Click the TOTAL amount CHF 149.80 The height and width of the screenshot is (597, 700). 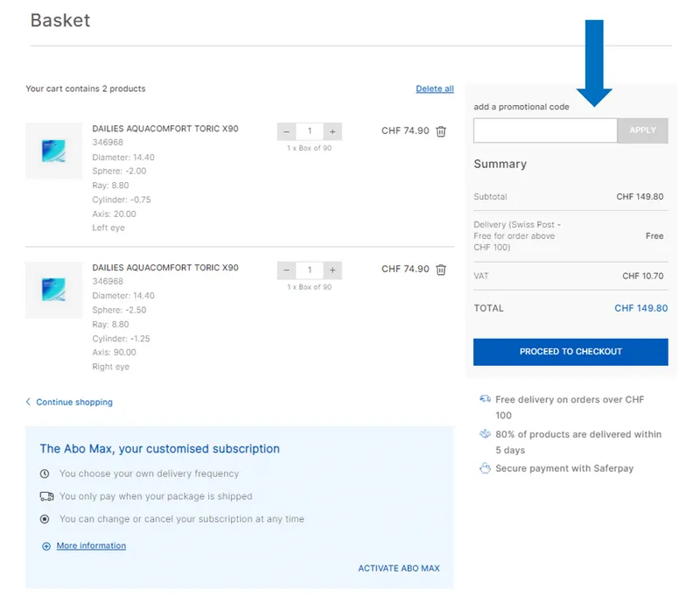pyautogui.click(x=641, y=308)
